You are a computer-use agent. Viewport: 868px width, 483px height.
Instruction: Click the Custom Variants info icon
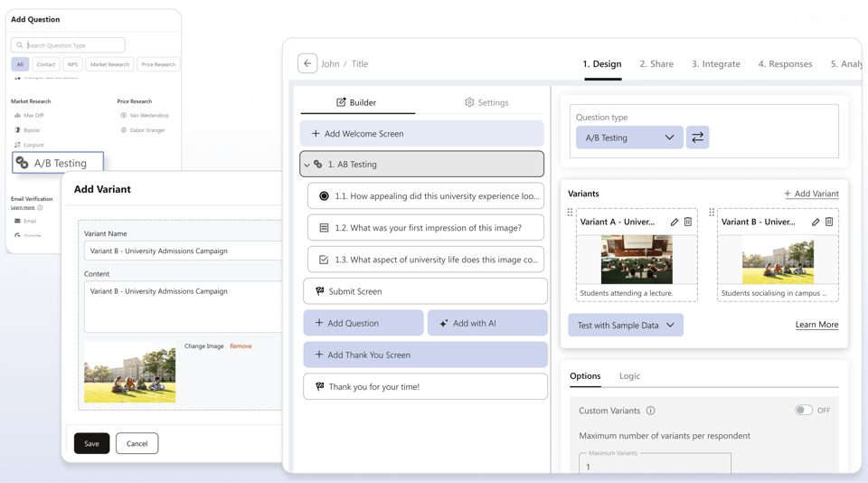click(x=651, y=411)
